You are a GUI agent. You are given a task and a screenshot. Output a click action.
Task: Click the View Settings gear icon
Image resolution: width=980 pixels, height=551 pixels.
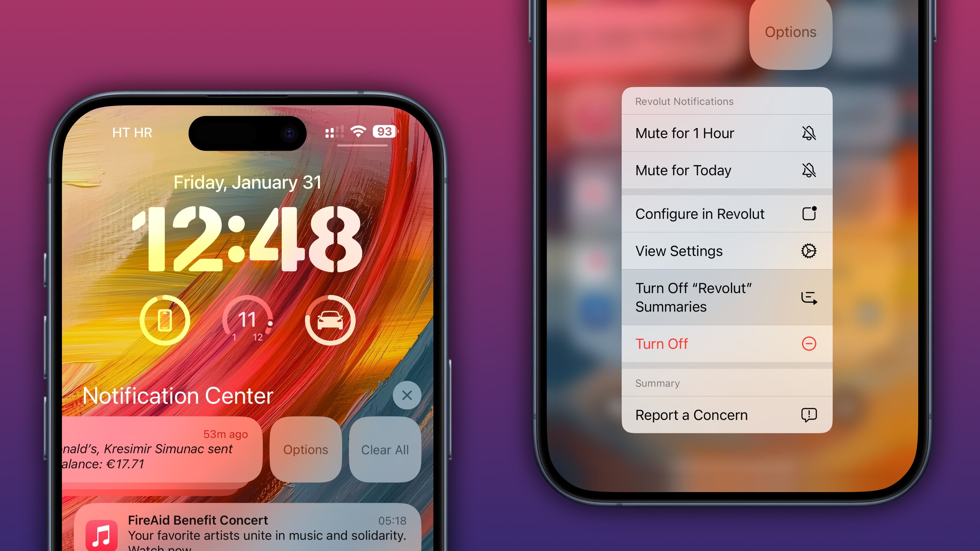(808, 251)
